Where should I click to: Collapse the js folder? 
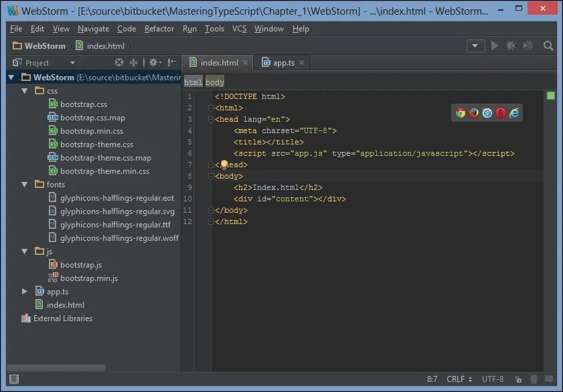point(24,252)
